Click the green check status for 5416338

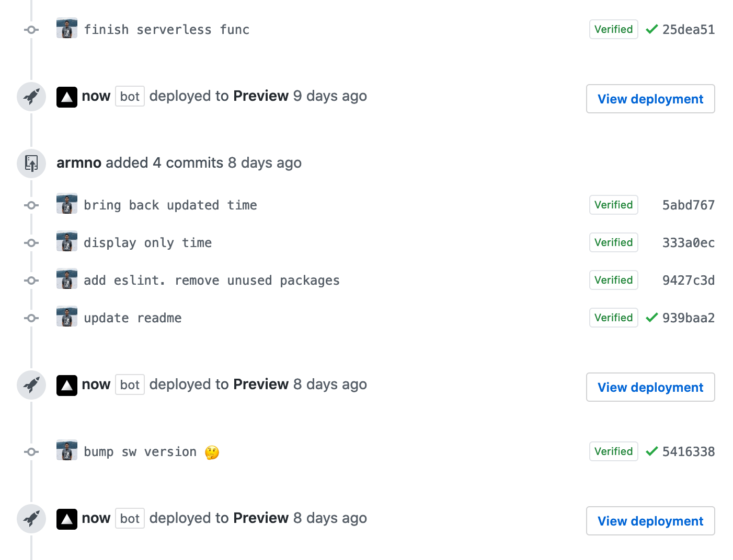coord(651,451)
